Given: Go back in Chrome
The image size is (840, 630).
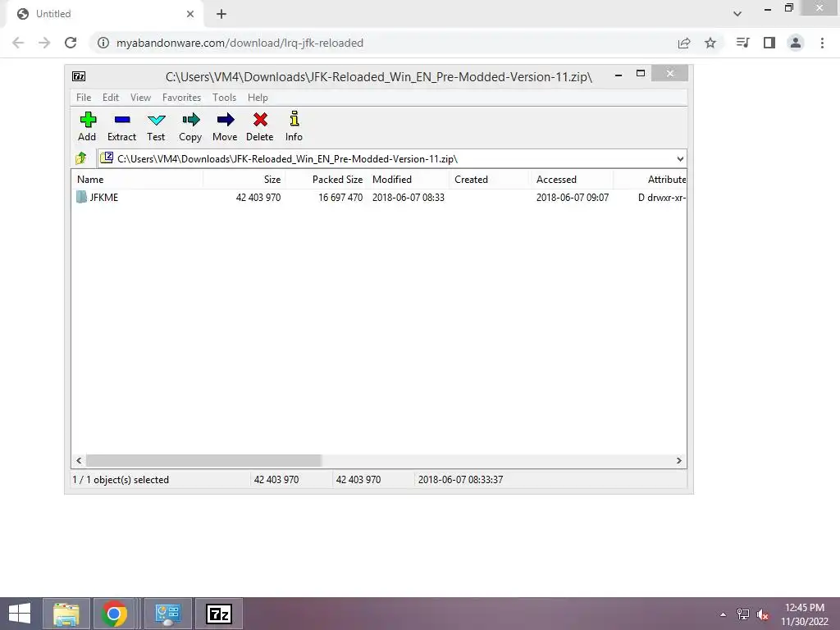Looking at the screenshot, I should point(18,43).
